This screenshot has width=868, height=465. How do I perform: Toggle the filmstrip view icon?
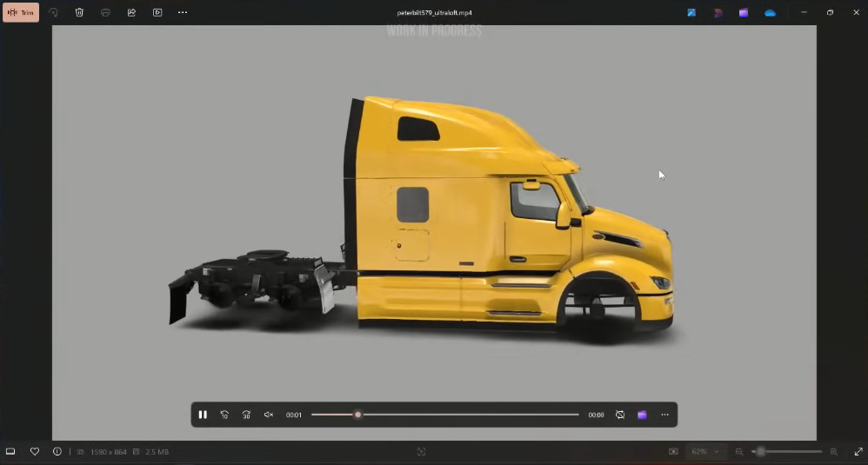coord(11,452)
